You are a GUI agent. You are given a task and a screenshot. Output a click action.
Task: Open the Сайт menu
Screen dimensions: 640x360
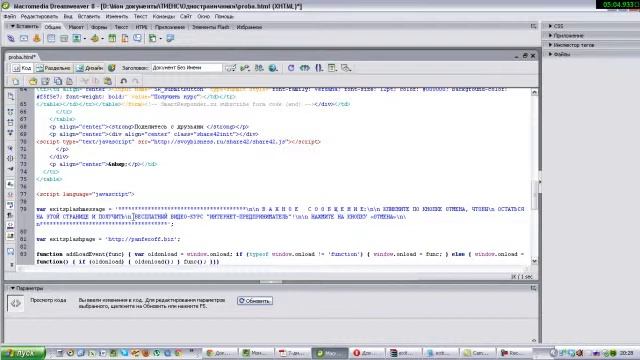point(186,16)
